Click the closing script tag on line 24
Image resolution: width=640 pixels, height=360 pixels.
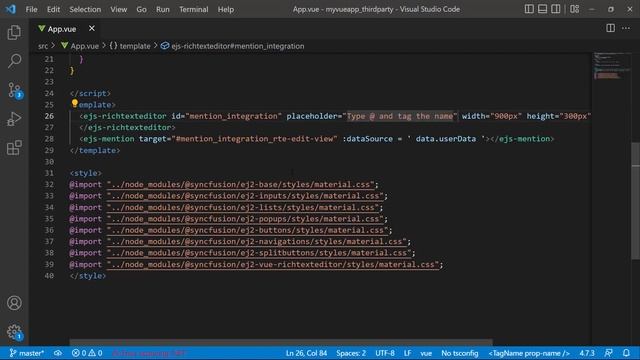point(90,93)
